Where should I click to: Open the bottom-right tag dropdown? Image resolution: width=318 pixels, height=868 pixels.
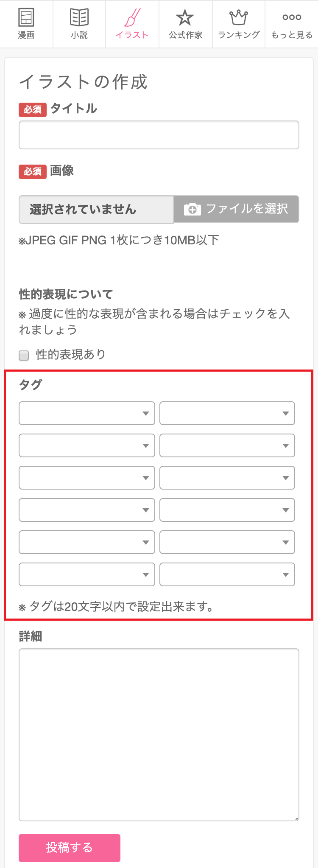227,574
